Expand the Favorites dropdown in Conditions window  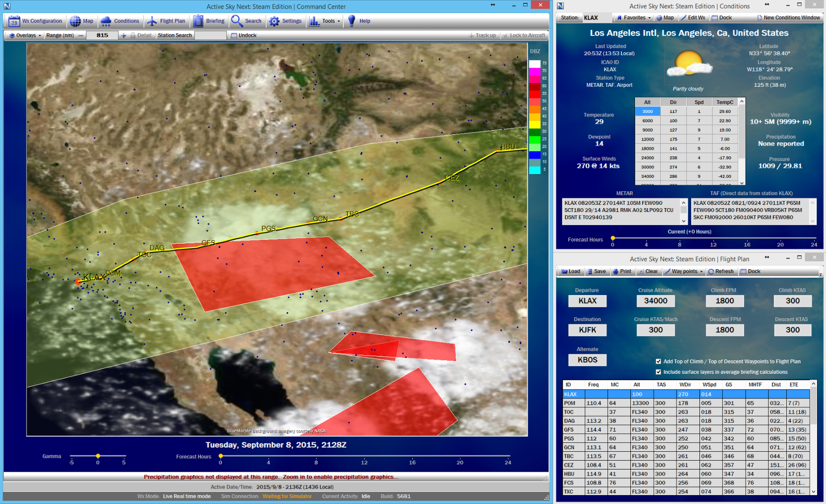click(633, 17)
